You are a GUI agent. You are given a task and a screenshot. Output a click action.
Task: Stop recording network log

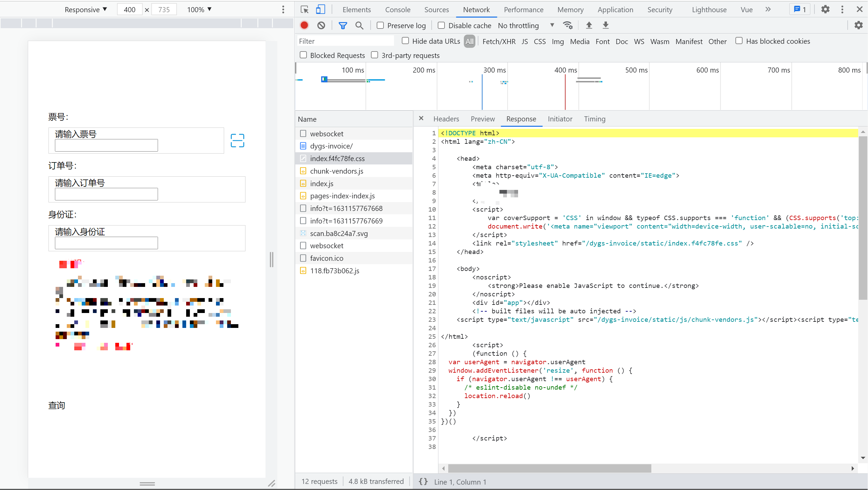pyautogui.click(x=304, y=25)
